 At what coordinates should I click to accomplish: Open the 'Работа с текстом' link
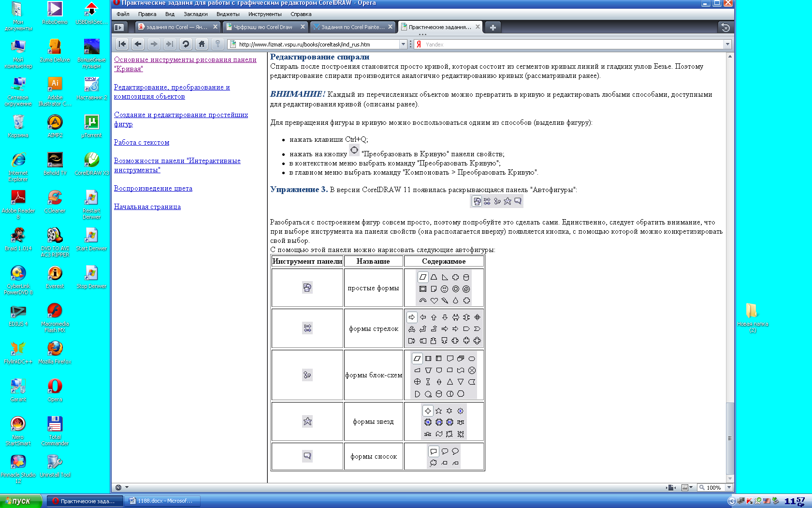[x=142, y=142]
